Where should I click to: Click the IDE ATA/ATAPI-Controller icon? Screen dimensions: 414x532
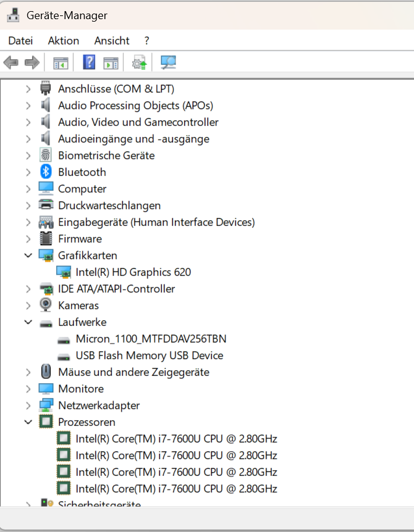click(46, 289)
